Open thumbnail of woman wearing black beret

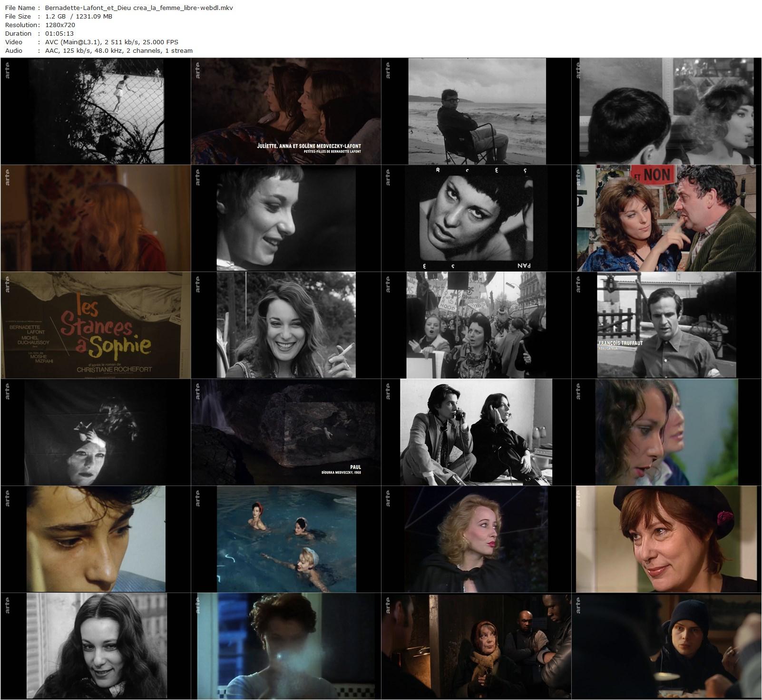coord(666,539)
